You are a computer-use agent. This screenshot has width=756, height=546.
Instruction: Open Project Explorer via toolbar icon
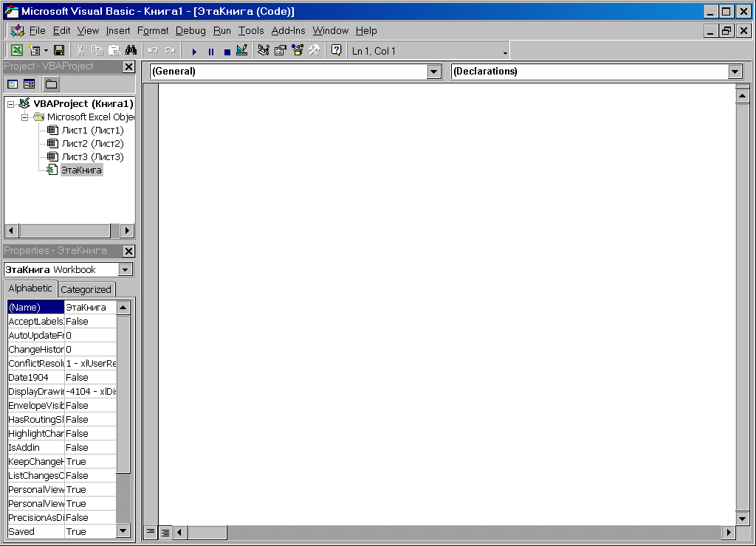[x=264, y=50]
